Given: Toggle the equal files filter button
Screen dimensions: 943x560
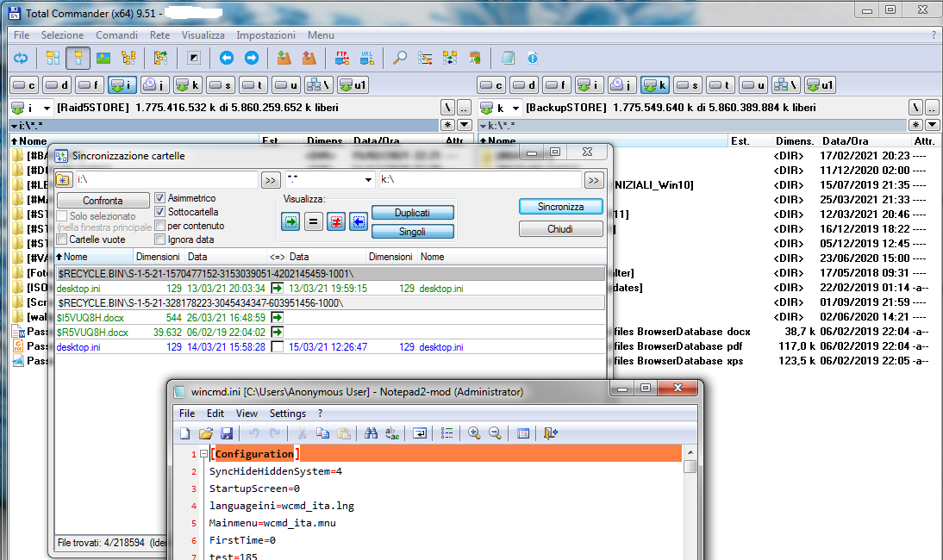Looking at the screenshot, I should [314, 221].
